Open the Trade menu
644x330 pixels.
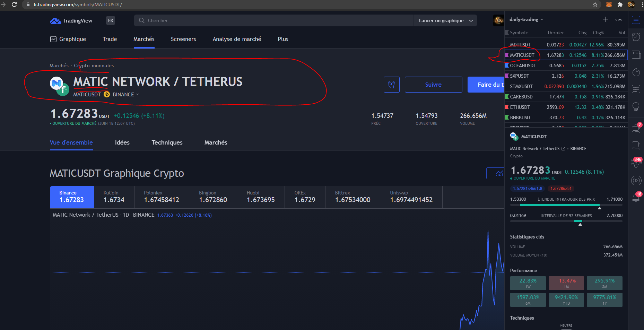pos(110,39)
